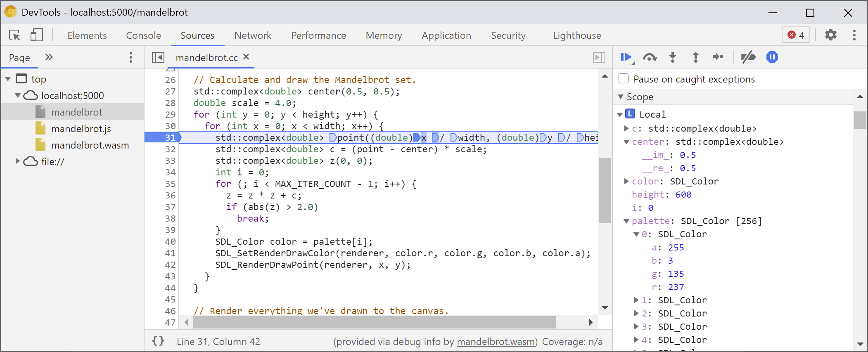Show more navigator tabs chevron
Image resolution: width=868 pixels, height=352 pixels.
click(x=49, y=57)
